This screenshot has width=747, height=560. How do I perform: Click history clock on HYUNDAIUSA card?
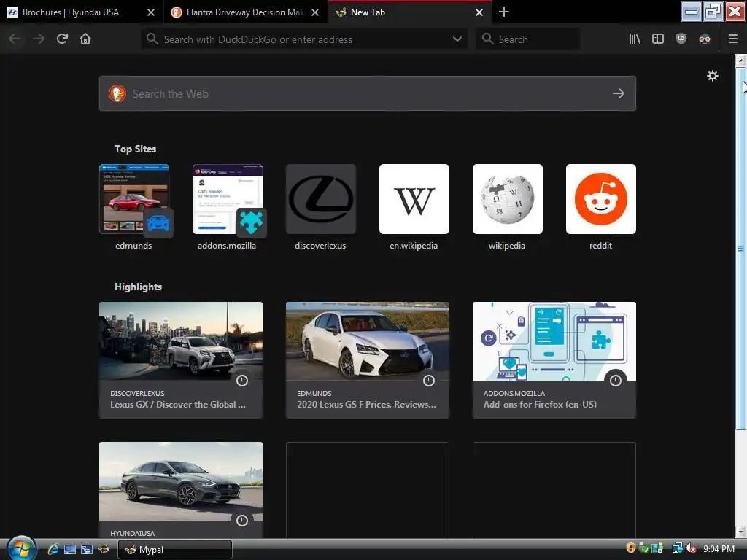tap(242, 521)
